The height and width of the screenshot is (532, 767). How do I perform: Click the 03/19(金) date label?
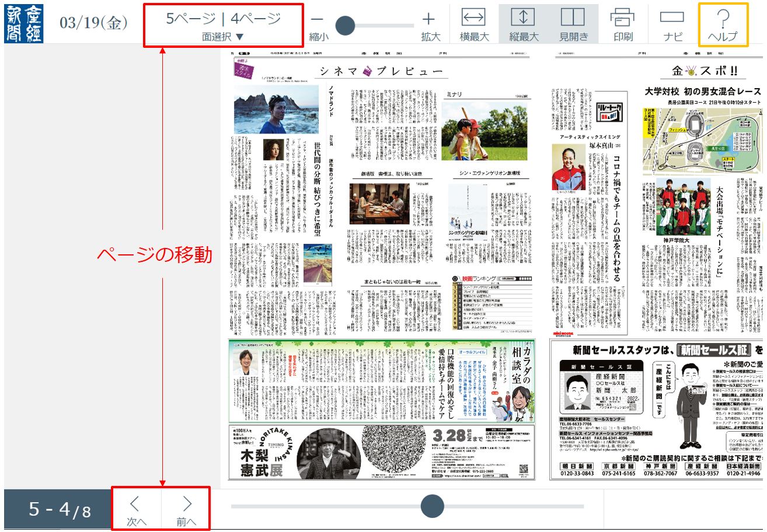pos(93,23)
